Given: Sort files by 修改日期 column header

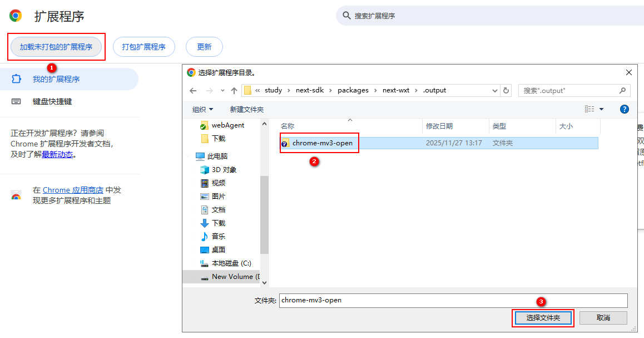Looking at the screenshot, I should click(x=439, y=126).
